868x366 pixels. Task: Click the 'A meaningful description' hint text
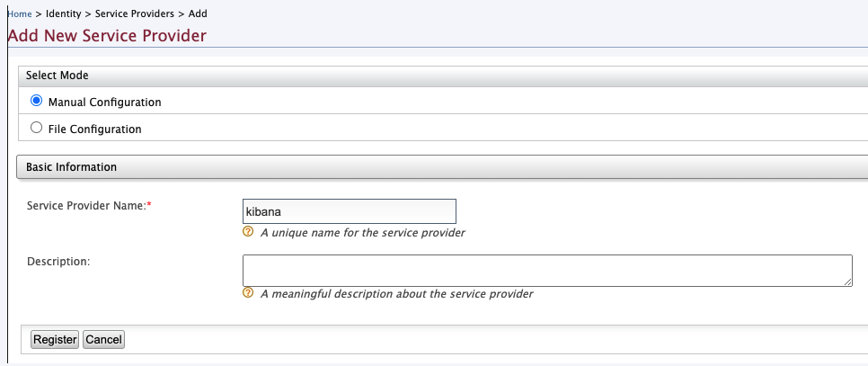[396, 294]
